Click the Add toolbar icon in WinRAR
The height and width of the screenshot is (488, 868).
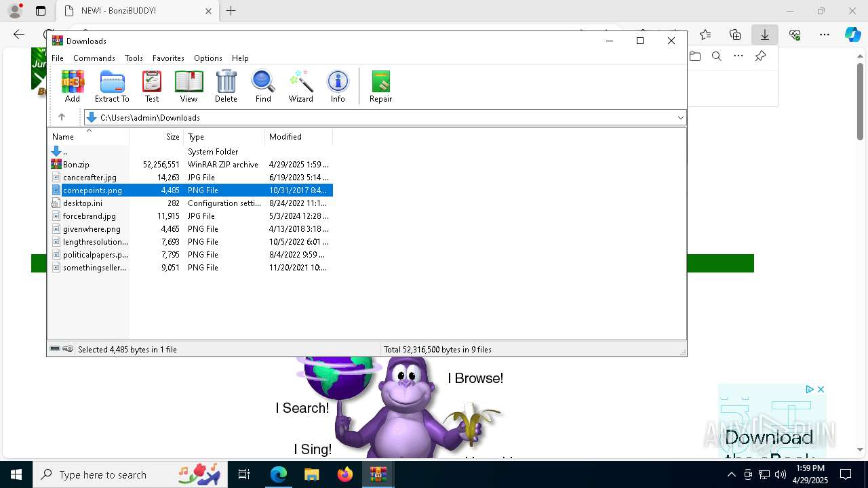(x=73, y=86)
